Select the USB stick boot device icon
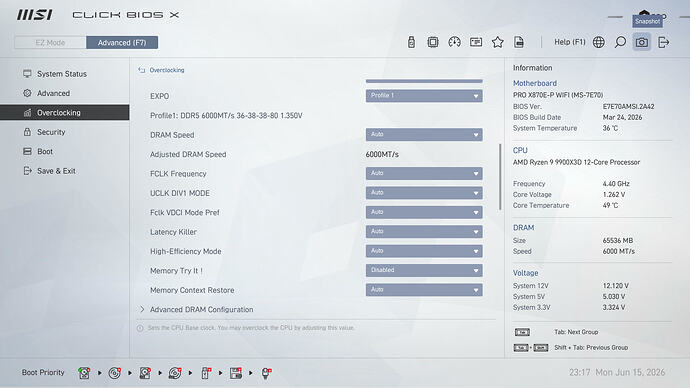Screen dimensions: 690x388 click(x=206, y=373)
